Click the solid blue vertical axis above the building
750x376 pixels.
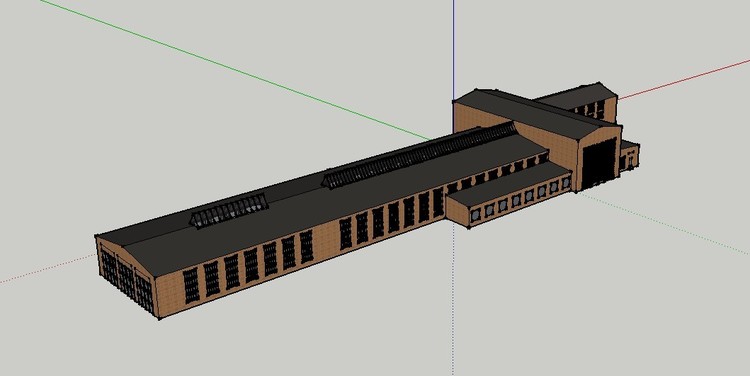click(453, 49)
